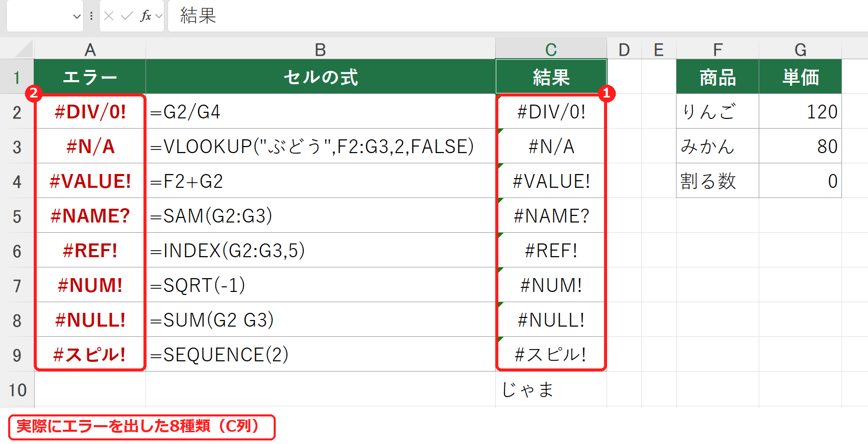Viewport: 868px width, 444px height.
Task: Select column G header
Action: [800, 50]
